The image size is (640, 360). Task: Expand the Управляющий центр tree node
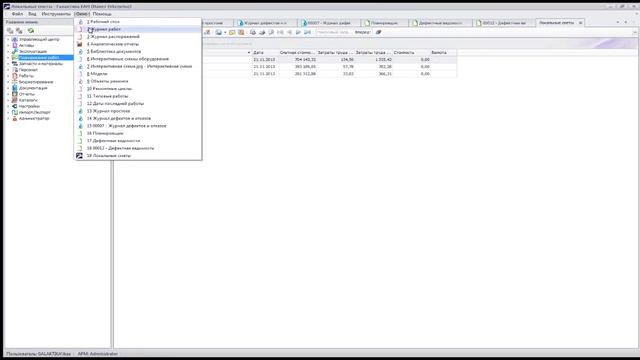(8, 40)
